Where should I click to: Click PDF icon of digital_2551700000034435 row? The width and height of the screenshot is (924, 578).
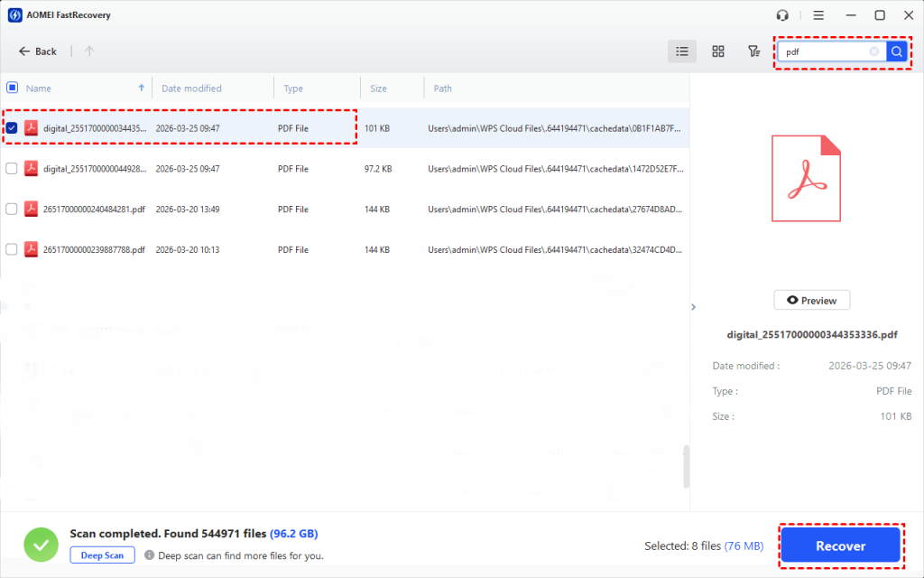coord(31,127)
